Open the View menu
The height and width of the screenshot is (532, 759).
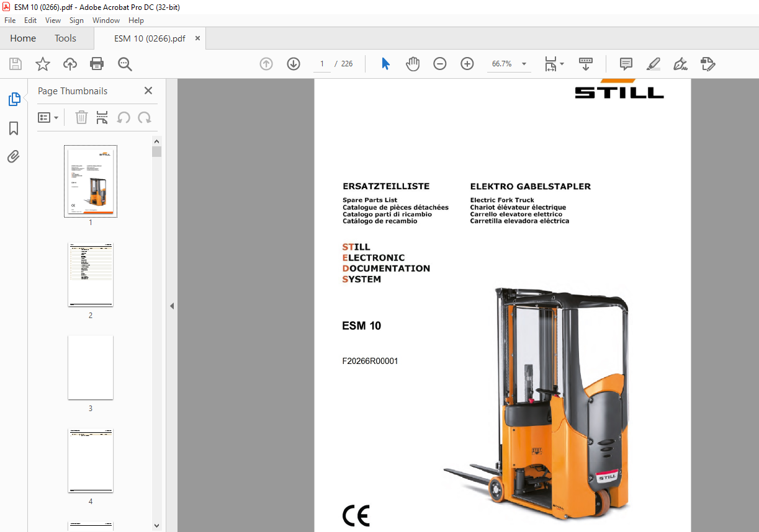pyautogui.click(x=53, y=20)
